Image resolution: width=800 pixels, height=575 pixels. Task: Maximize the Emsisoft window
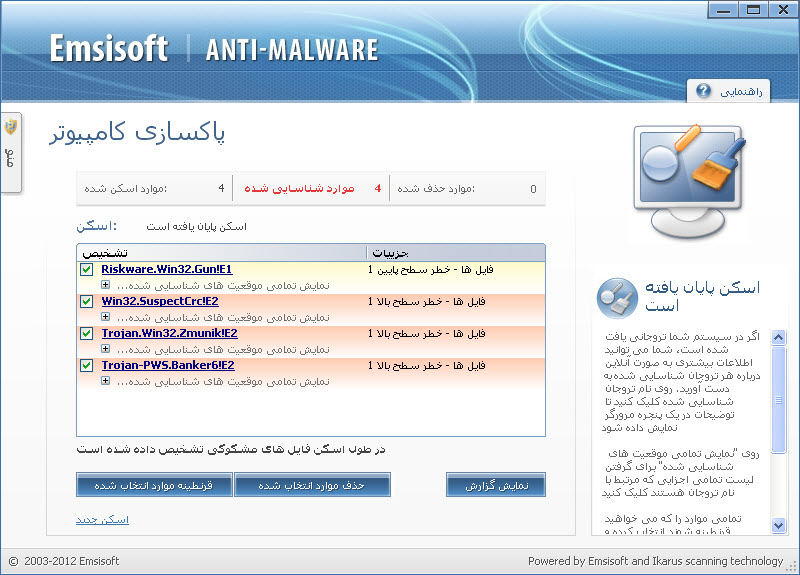(753, 10)
